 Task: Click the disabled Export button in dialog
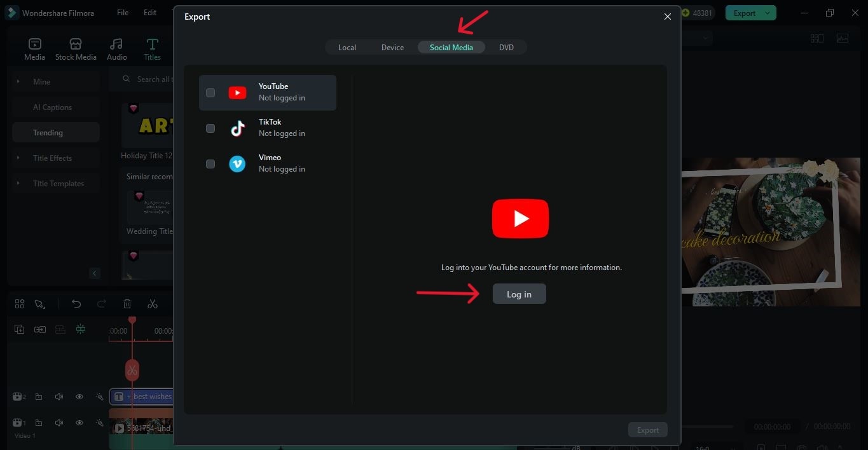648,430
